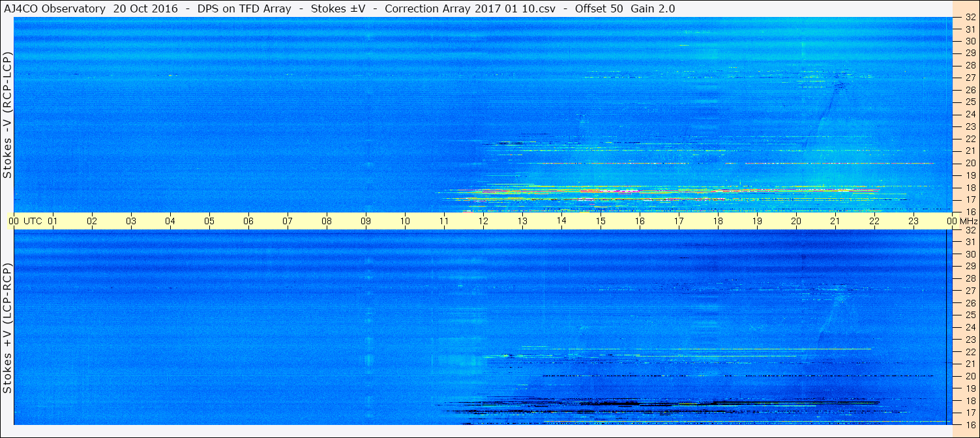This screenshot has height=438, width=980.
Task: Select the 09 hour tick on the time axis
Action: (x=366, y=221)
